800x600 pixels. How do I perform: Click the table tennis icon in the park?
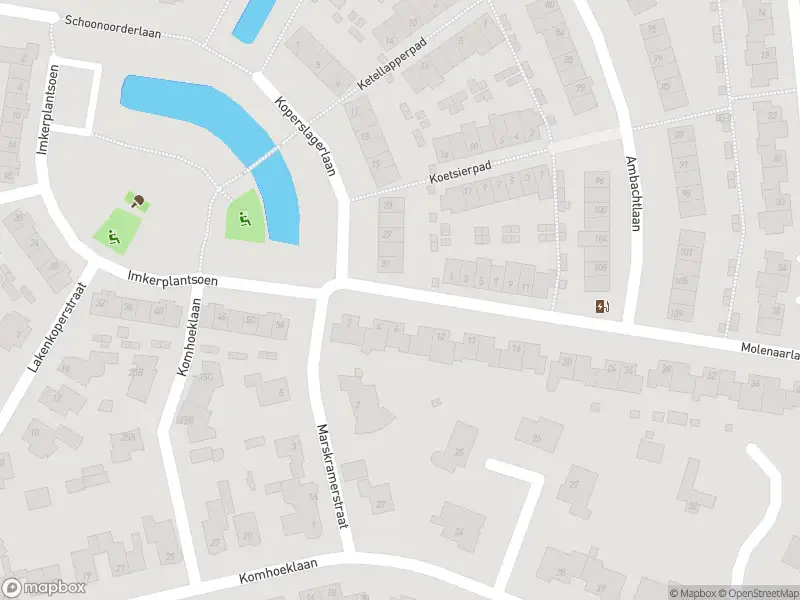click(x=138, y=202)
